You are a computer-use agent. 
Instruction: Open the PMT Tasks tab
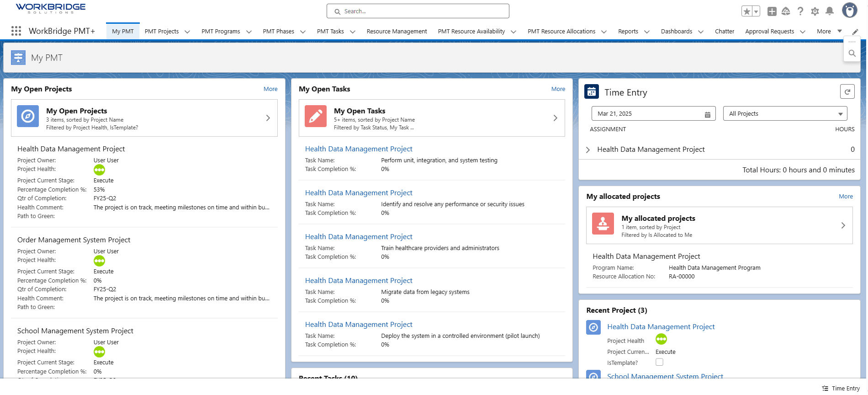(330, 32)
